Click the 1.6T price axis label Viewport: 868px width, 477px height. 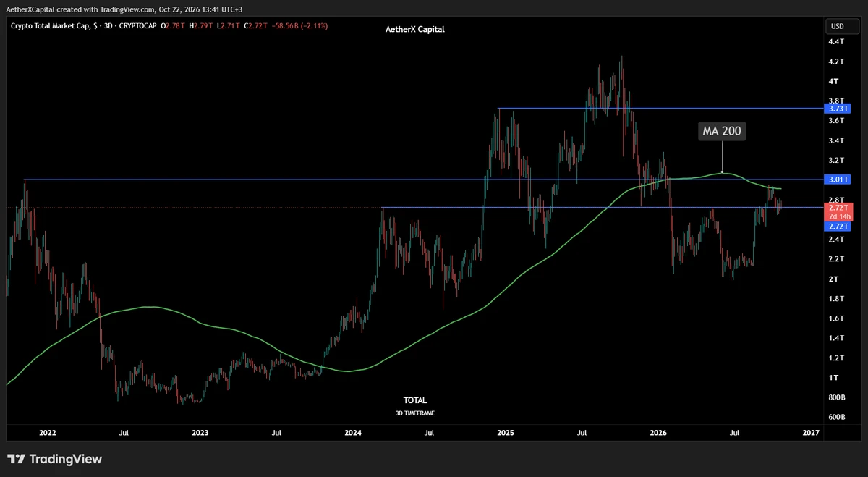(835, 318)
